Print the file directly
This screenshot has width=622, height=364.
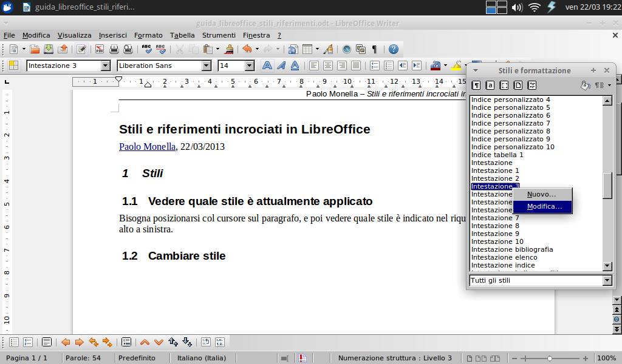pos(114,49)
